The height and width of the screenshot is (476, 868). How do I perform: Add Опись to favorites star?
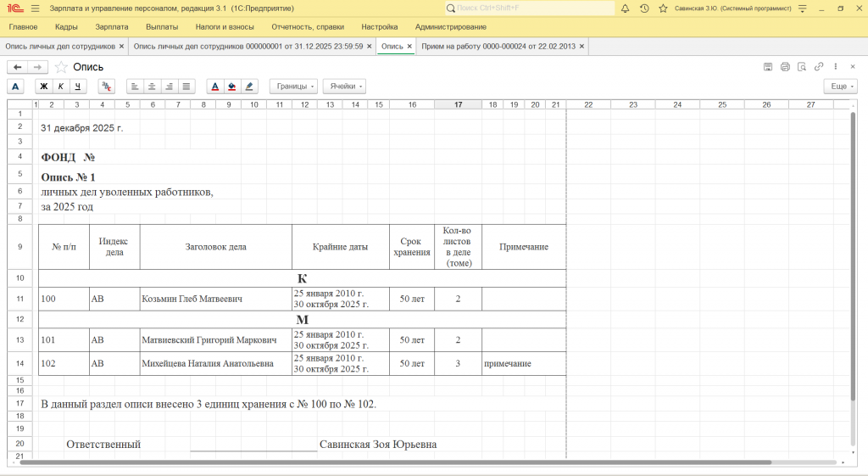point(61,67)
